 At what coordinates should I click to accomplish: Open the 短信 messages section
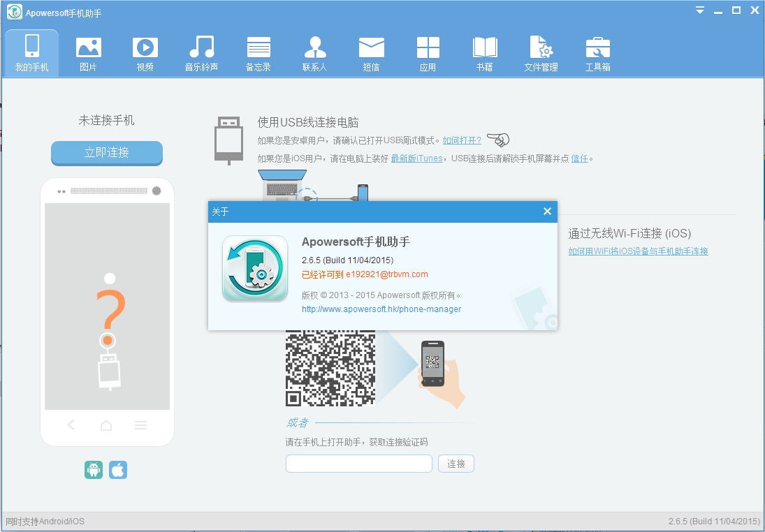(371, 53)
